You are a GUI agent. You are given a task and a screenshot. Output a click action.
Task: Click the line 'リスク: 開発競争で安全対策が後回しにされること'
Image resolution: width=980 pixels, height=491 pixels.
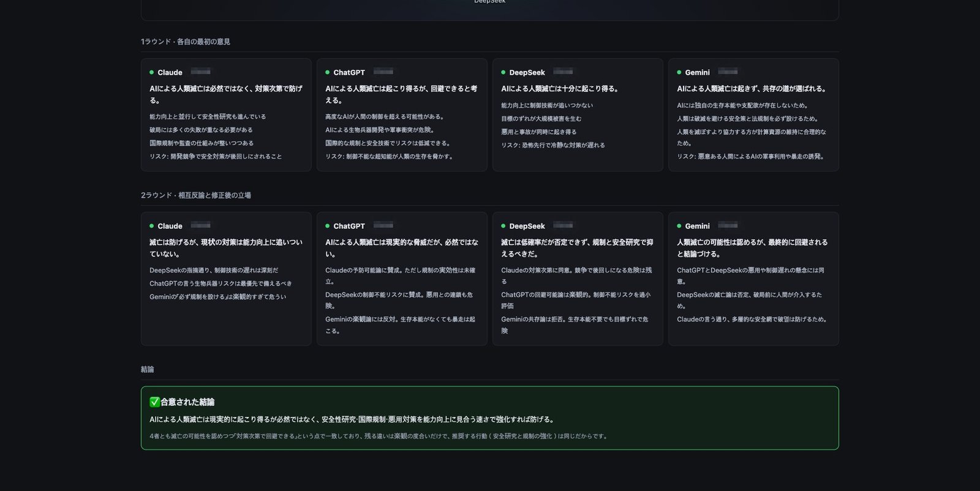click(x=216, y=157)
